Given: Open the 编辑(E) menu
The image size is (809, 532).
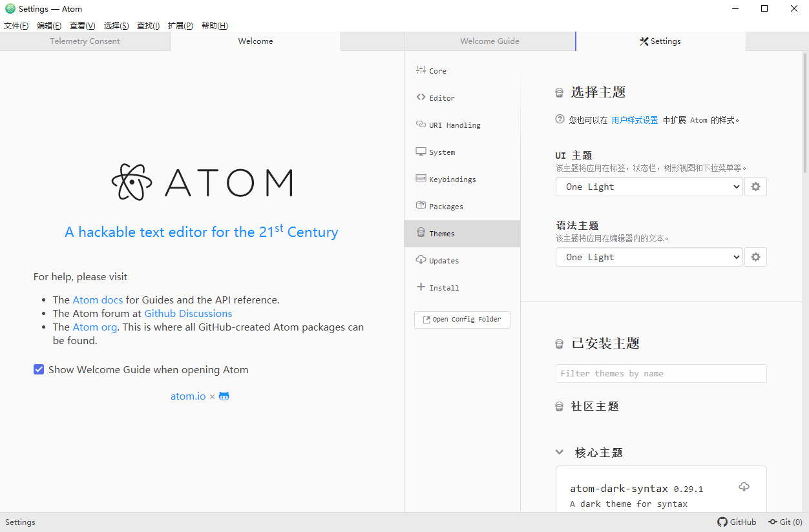Looking at the screenshot, I should [49, 26].
